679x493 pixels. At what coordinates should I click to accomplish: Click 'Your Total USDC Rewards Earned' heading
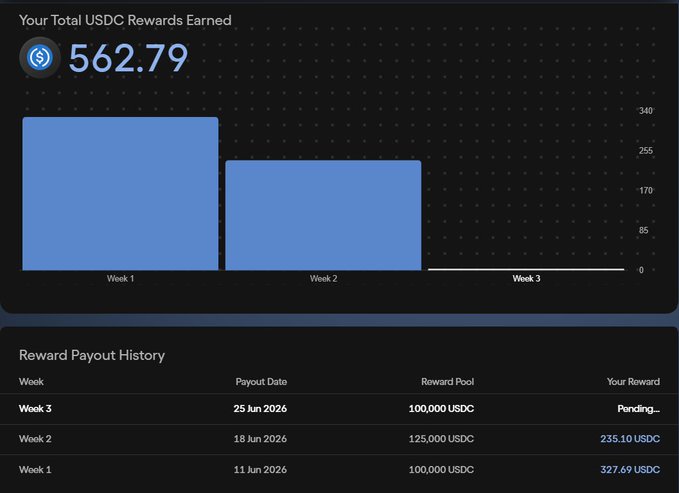point(125,20)
